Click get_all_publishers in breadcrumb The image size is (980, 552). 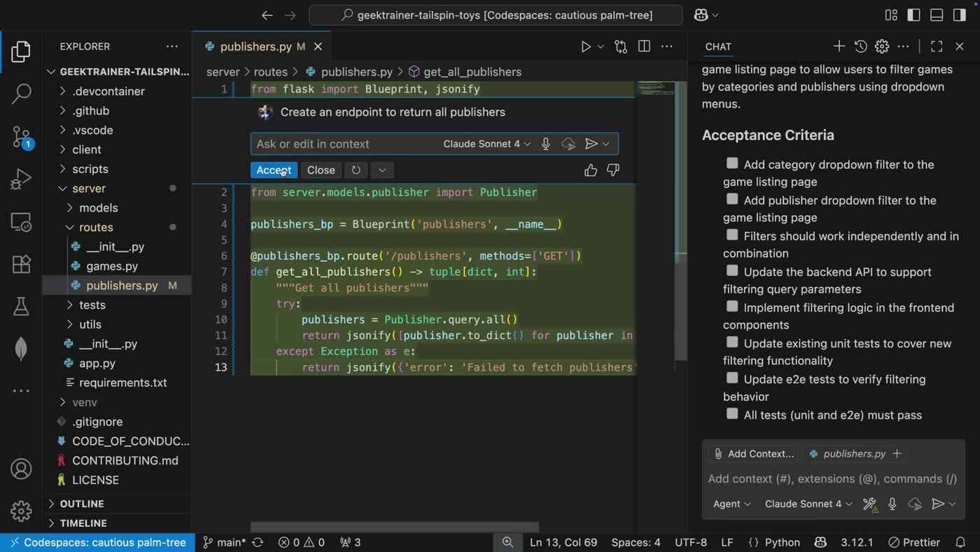pyautogui.click(x=472, y=71)
